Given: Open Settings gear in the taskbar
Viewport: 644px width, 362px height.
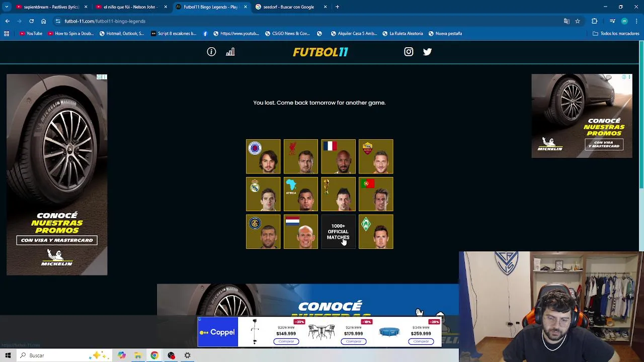Looking at the screenshot, I should (x=187, y=355).
